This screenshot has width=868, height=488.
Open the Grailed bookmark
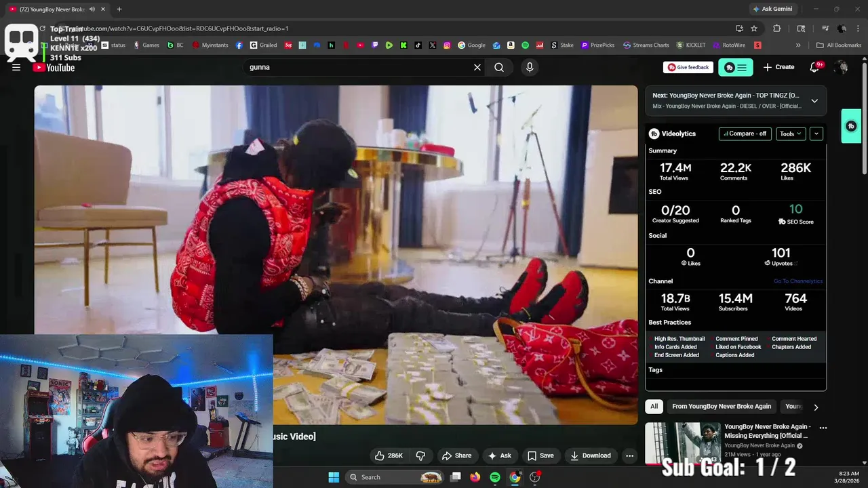[263, 45]
